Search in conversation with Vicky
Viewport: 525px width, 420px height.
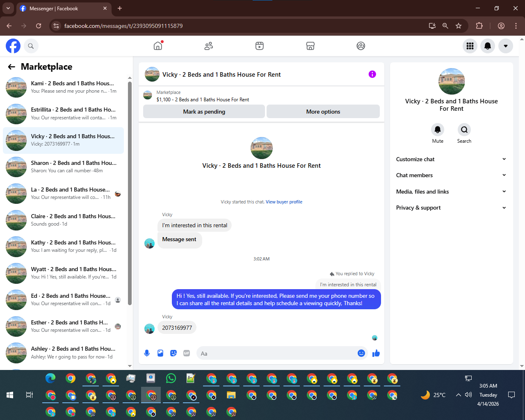pos(464,130)
